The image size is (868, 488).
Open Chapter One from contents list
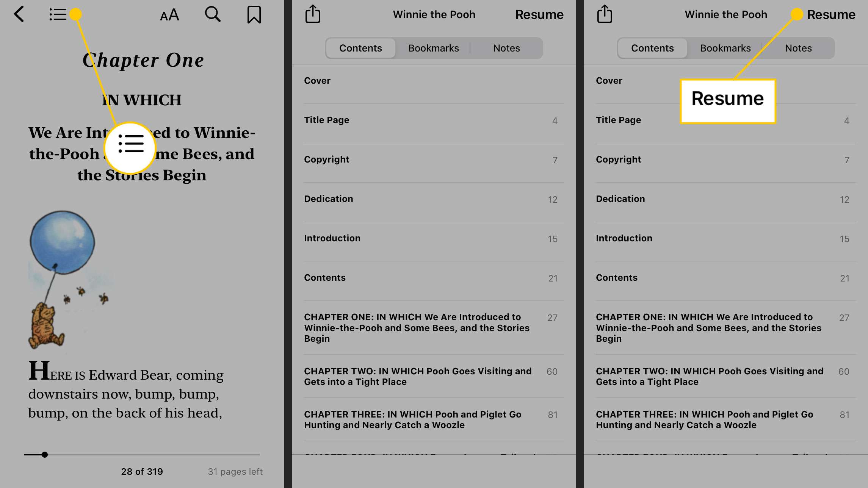pos(417,327)
